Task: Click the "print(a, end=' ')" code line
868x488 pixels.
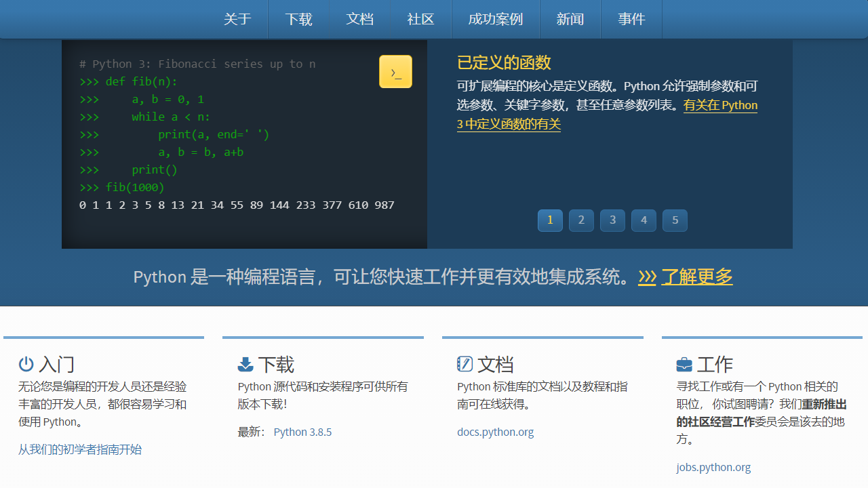Action: tap(174, 134)
